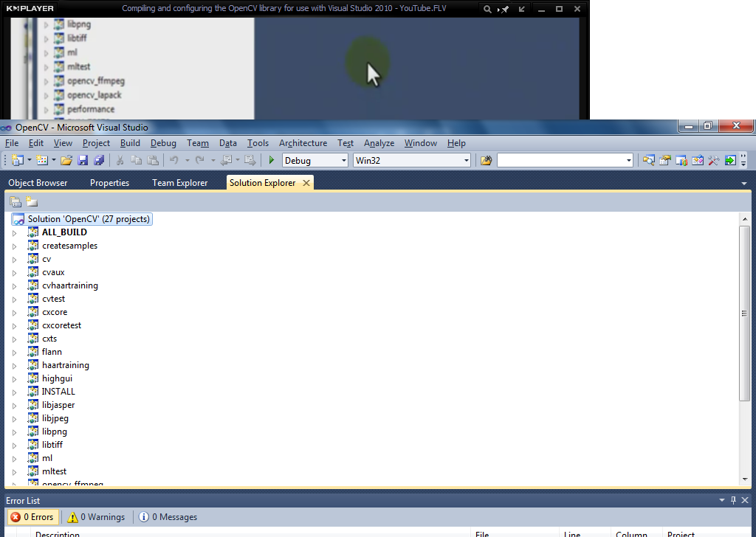This screenshot has width=756, height=537.
Task: Open the Analyze menu
Action: (x=379, y=143)
